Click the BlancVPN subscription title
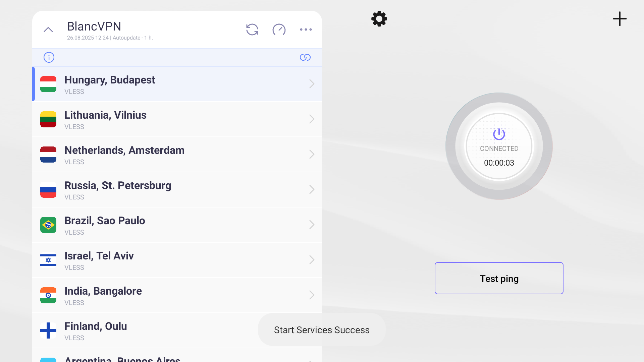The width and height of the screenshot is (644, 362). pyautogui.click(x=94, y=26)
